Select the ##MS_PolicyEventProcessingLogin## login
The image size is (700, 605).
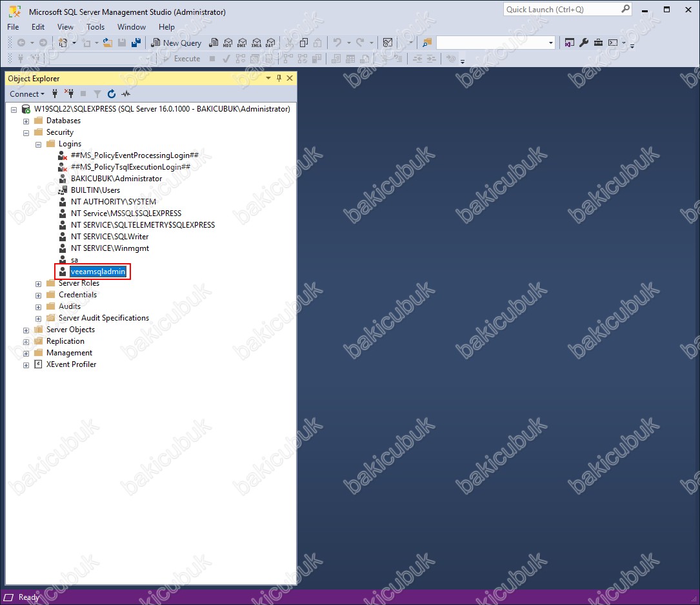coord(134,155)
